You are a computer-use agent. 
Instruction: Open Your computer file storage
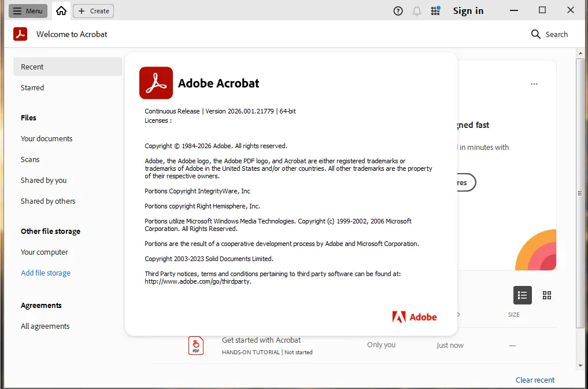[x=45, y=252]
